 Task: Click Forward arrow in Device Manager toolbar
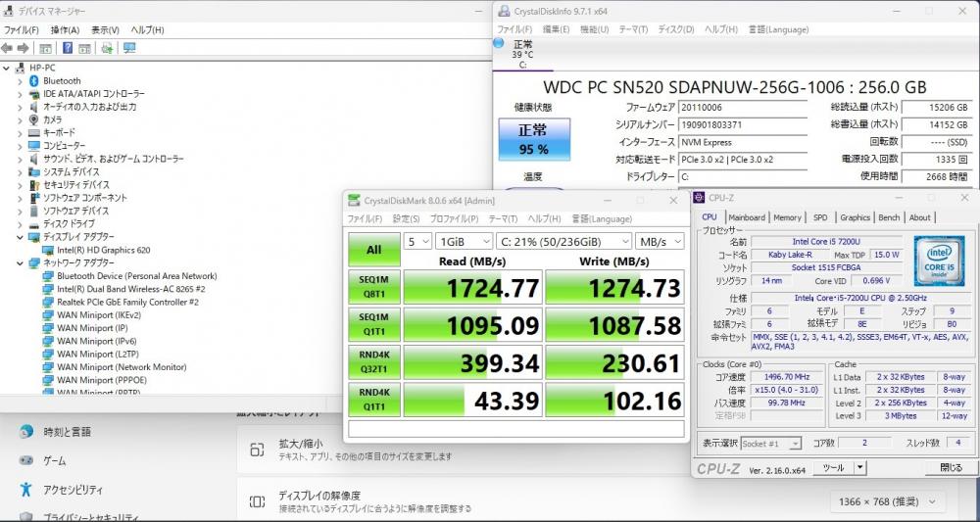tap(24, 48)
